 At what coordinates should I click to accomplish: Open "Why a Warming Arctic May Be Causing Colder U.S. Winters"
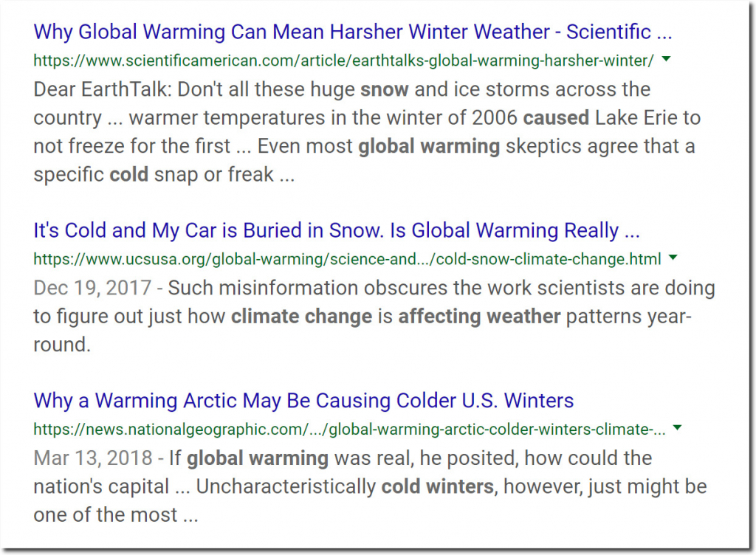click(x=303, y=401)
